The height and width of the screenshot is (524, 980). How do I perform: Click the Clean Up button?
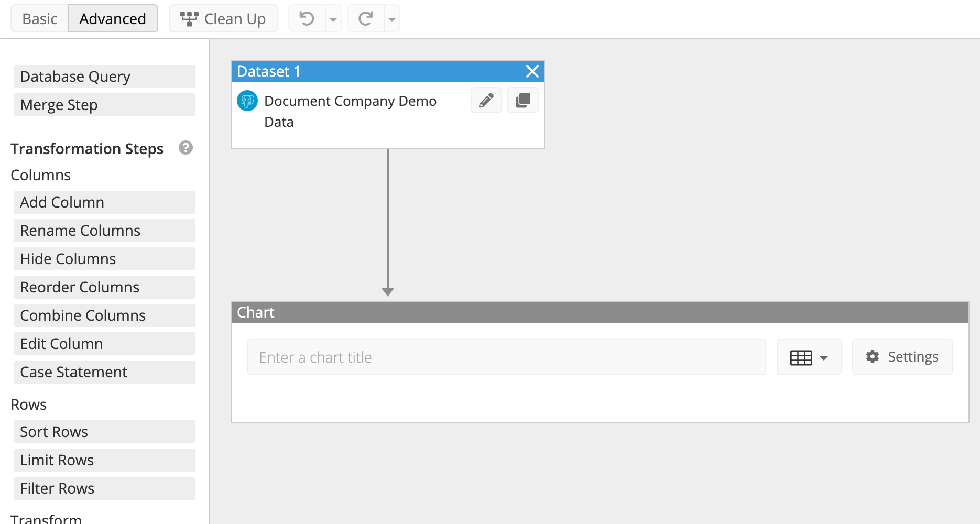(223, 19)
